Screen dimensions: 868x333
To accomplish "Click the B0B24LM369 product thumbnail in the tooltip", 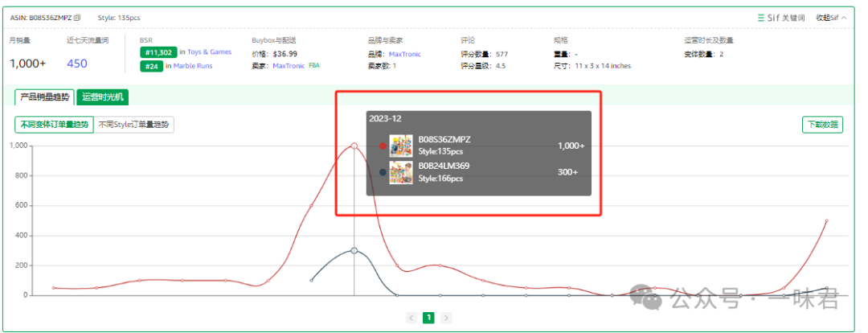I will pyautogui.click(x=401, y=172).
